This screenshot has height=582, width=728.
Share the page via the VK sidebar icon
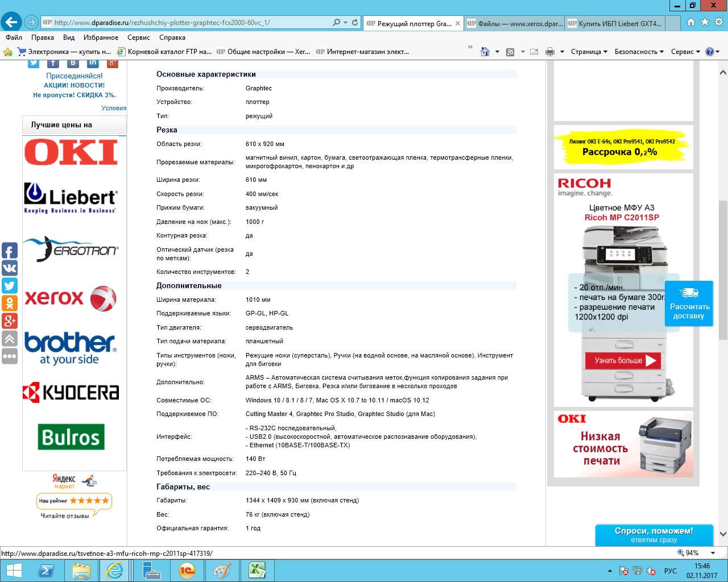(10, 268)
